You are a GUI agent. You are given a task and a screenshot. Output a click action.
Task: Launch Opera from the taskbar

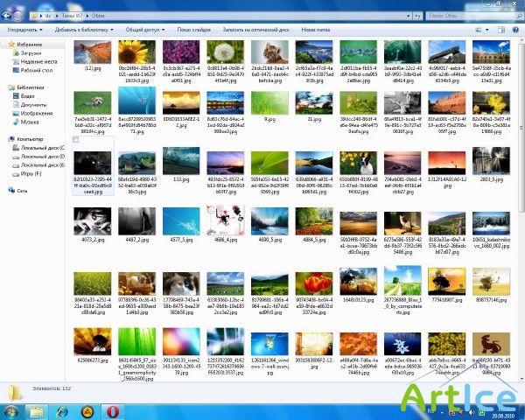coord(113,410)
